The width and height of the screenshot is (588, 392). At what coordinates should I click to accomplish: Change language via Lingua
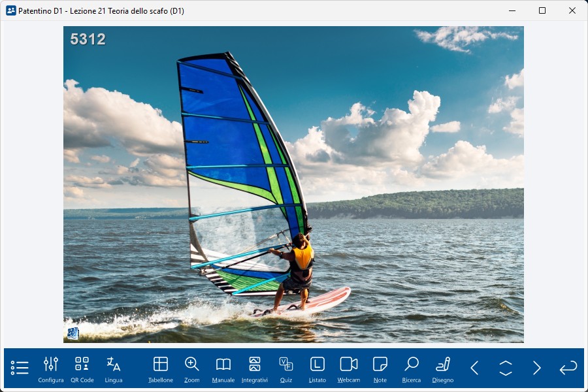[x=114, y=368]
